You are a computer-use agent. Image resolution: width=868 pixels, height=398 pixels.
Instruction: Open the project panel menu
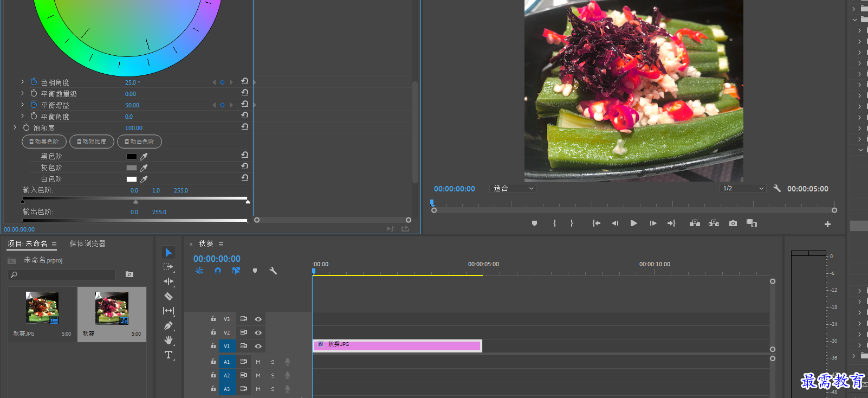point(54,245)
